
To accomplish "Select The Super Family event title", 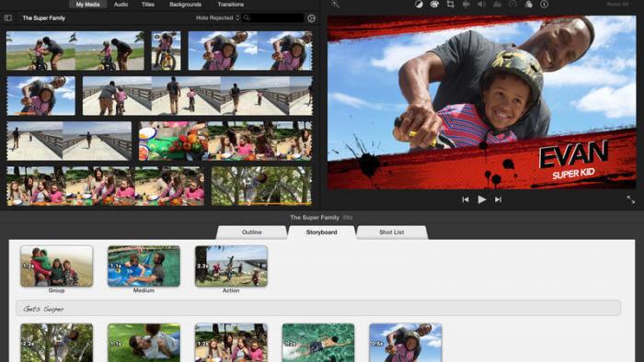I will coord(44,18).
